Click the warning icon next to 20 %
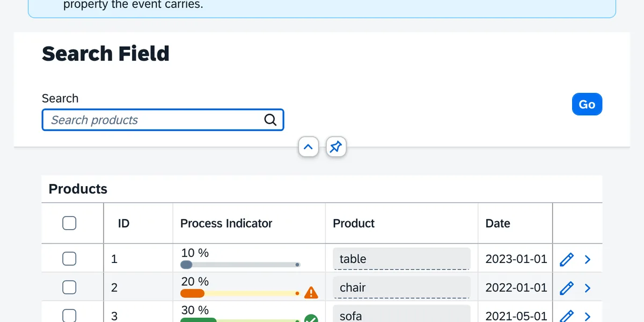 tap(311, 292)
